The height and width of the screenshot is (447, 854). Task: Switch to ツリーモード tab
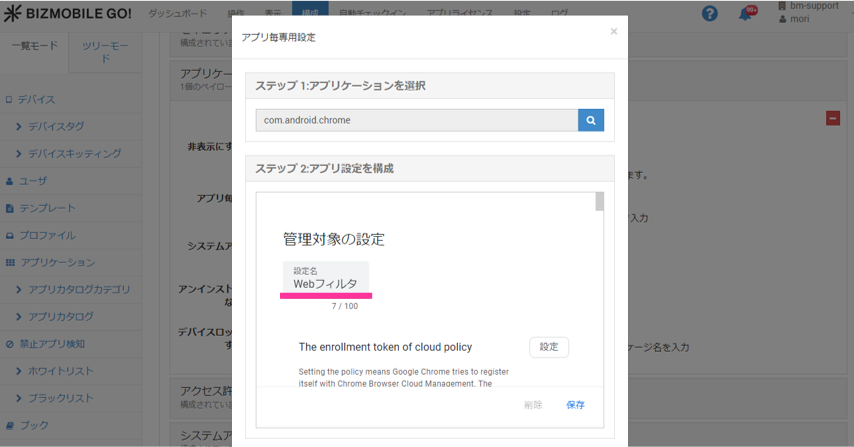pos(105,52)
